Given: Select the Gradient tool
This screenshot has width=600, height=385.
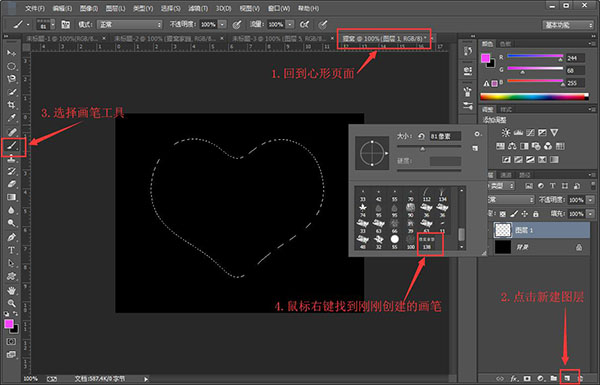Looking at the screenshot, I should point(11,197).
